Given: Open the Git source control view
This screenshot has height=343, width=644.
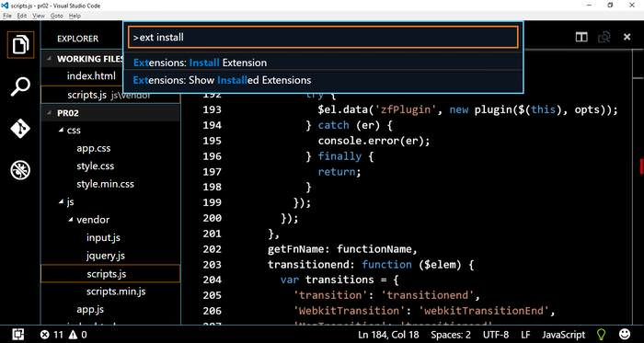Looking at the screenshot, I should click(x=20, y=129).
